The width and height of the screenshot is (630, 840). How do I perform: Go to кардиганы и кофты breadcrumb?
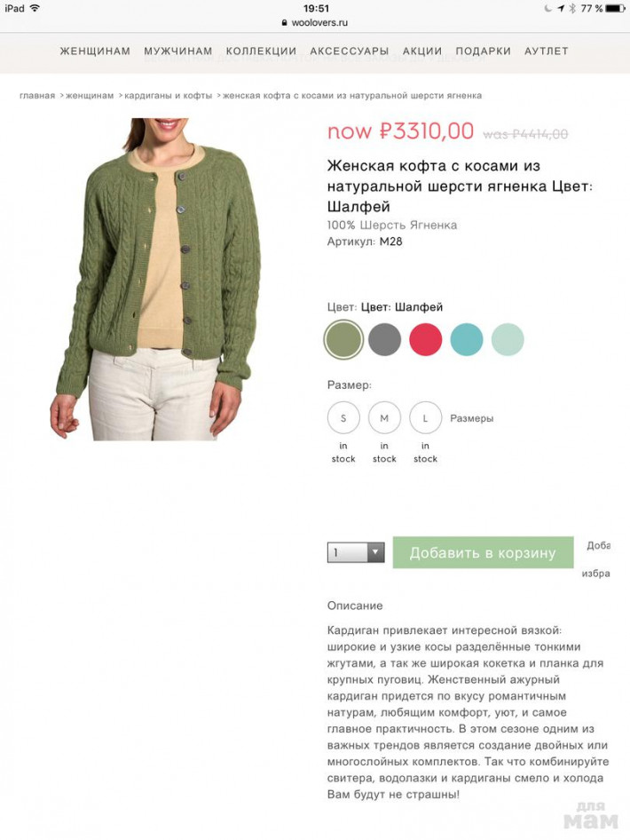(168, 95)
